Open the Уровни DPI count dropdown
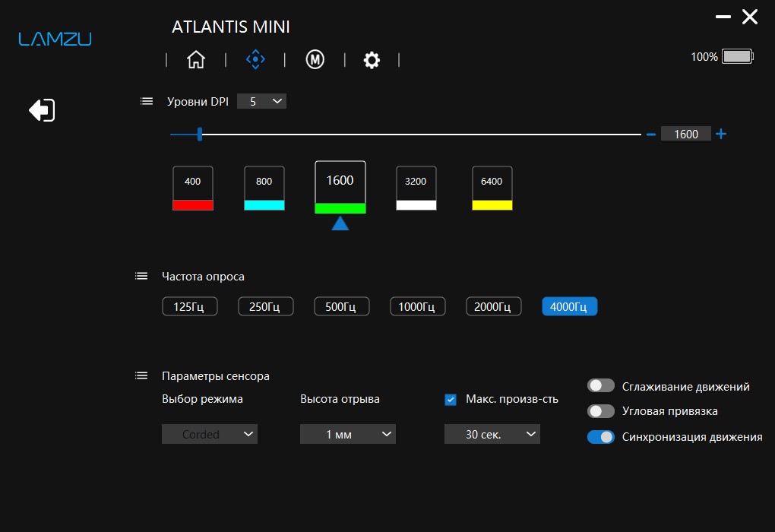 point(261,101)
